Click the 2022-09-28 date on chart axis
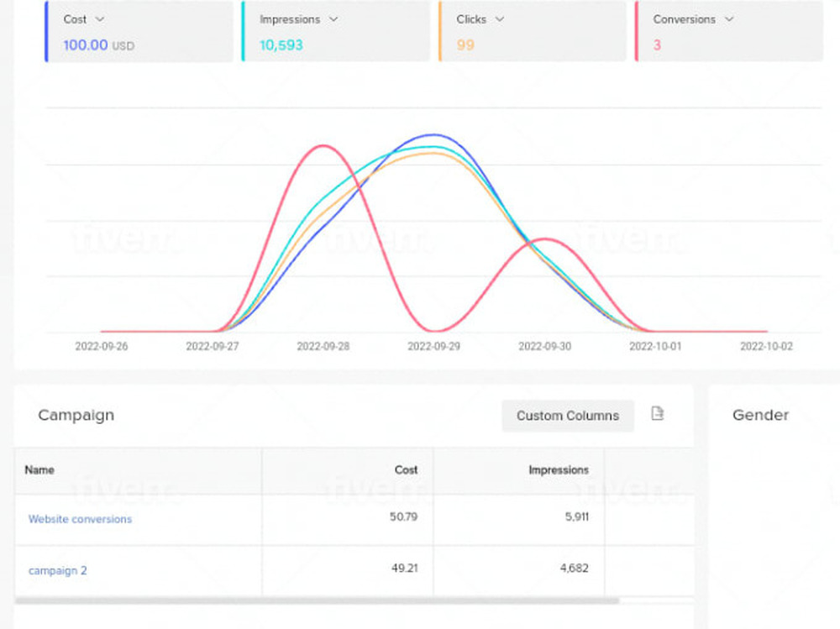Viewport: 840px width, 629px height. (323, 346)
